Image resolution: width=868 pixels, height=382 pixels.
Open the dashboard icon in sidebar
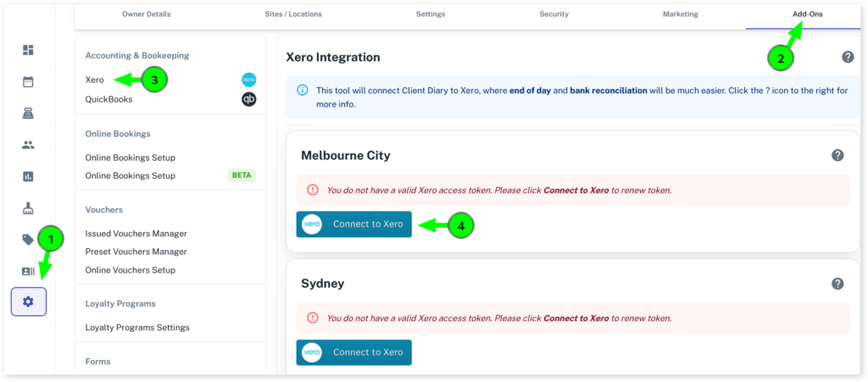[x=28, y=50]
